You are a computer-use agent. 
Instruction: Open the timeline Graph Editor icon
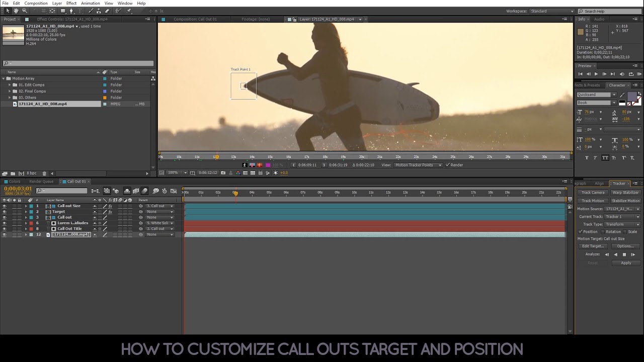point(174,191)
